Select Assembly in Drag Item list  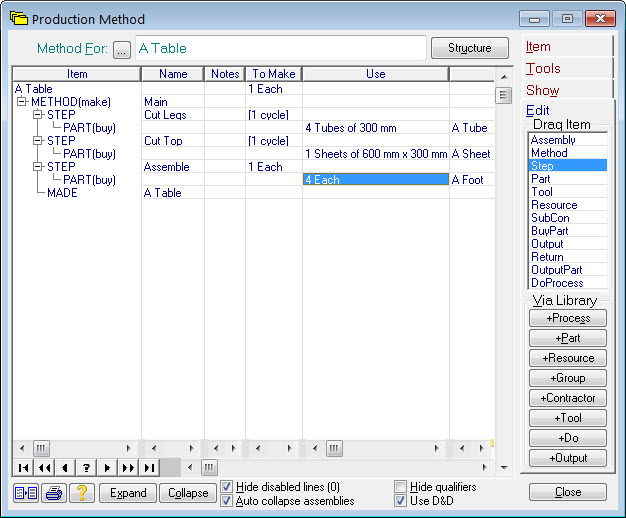tap(568, 140)
